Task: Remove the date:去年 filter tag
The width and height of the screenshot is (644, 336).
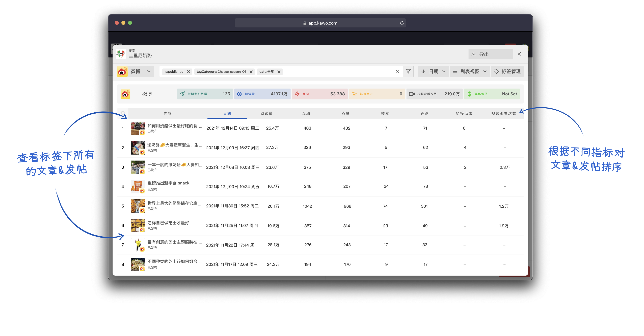Action: pos(279,72)
